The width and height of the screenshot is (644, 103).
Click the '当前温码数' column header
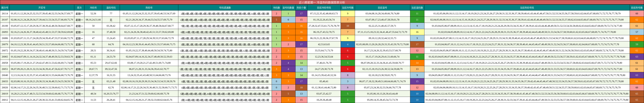pos(417,8)
